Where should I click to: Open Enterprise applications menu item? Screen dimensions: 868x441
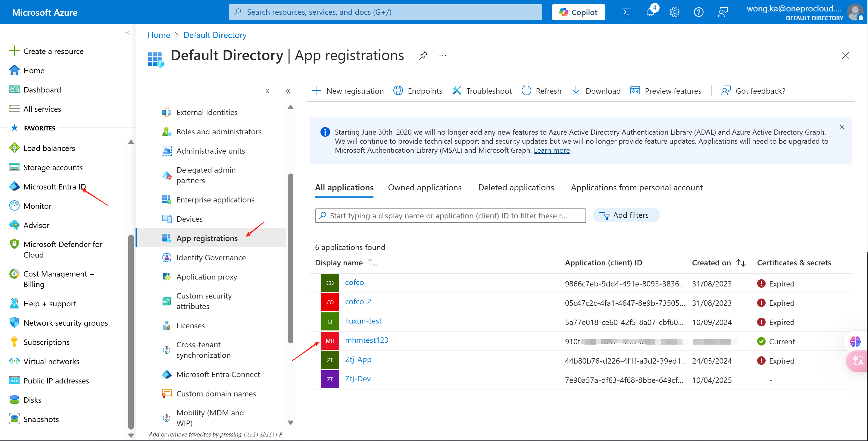point(215,199)
